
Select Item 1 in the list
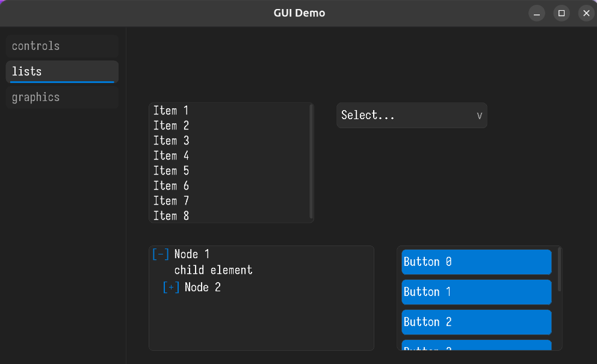point(230,111)
